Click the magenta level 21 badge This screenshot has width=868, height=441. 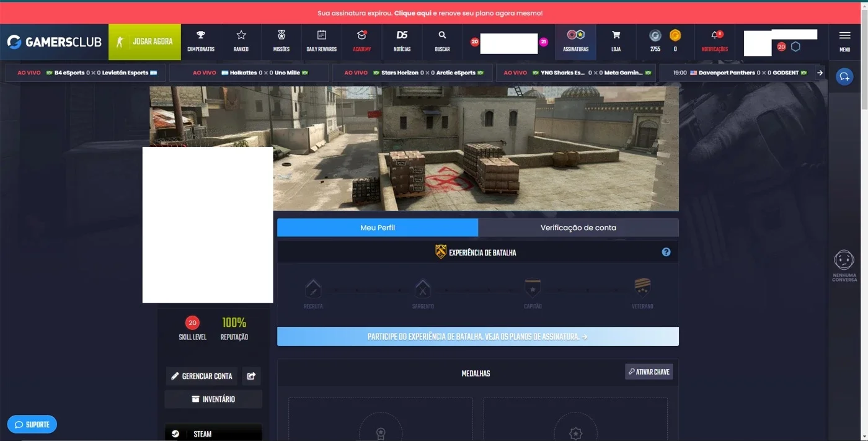coord(544,42)
